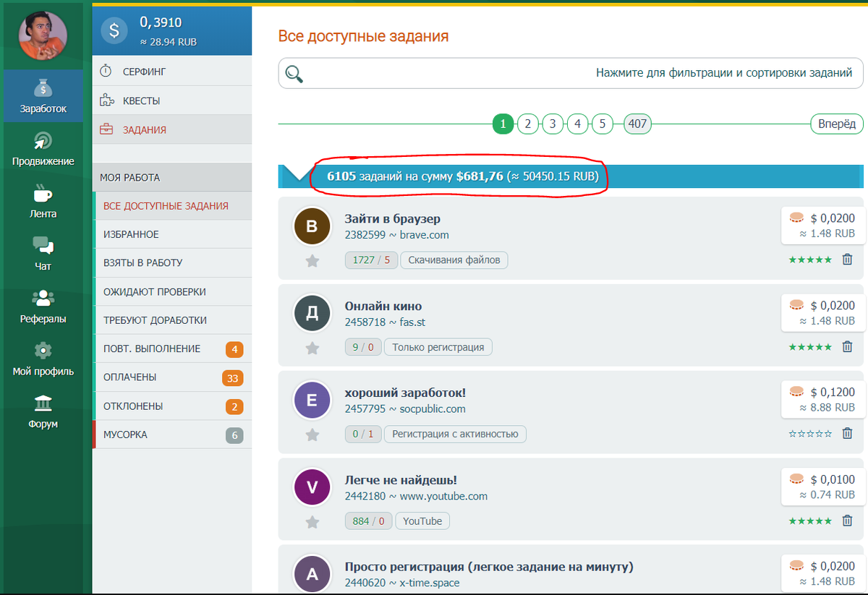The image size is (868, 595).
Task: Click the $0,1200 price box
Action: coord(822,400)
